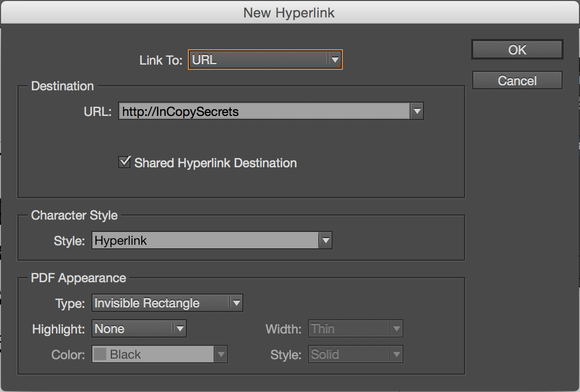The width and height of the screenshot is (580, 392).
Task: Click the arrow on the Solid style dropdown
Action: tap(396, 355)
